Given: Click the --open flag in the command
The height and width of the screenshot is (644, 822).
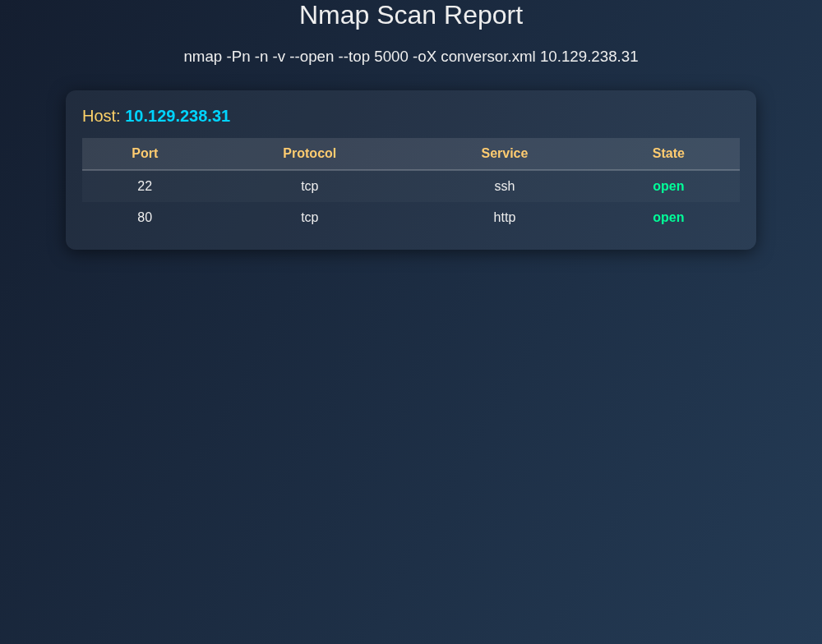Looking at the screenshot, I should 312,57.
